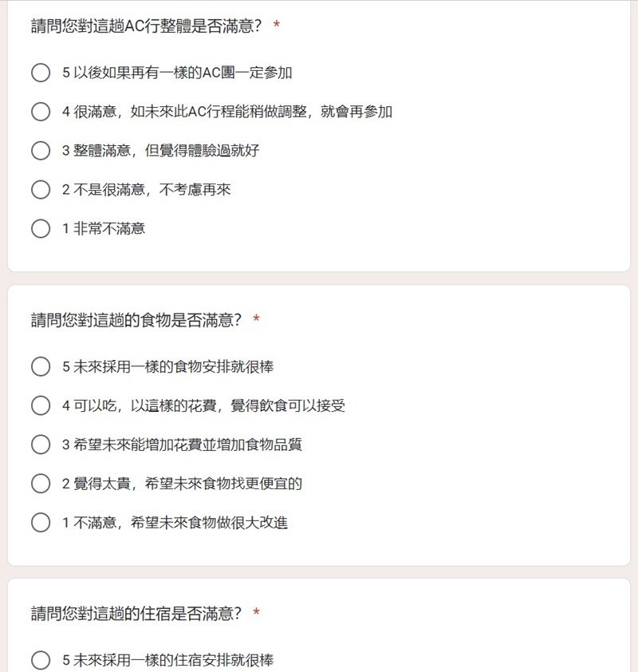Select '2 覺得太貴' food option

[41, 484]
